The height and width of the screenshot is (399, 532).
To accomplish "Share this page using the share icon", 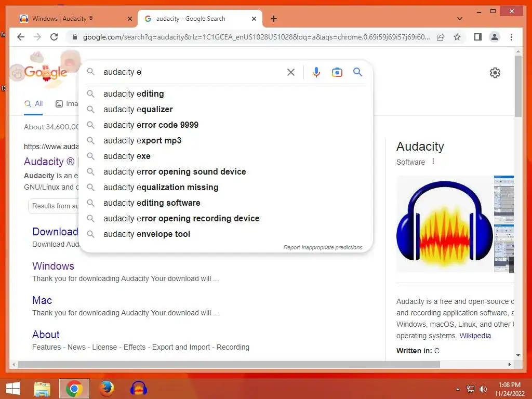I will point(441,37).
